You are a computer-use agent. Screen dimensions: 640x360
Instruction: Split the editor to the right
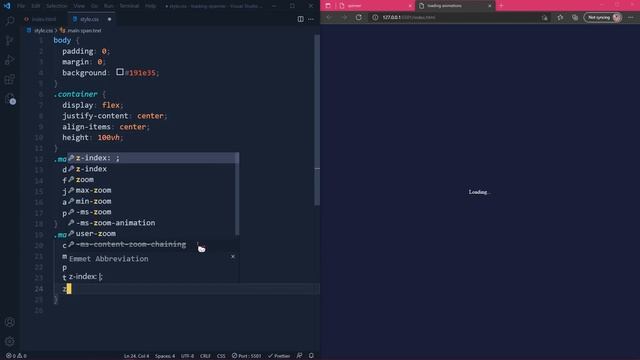300,19
